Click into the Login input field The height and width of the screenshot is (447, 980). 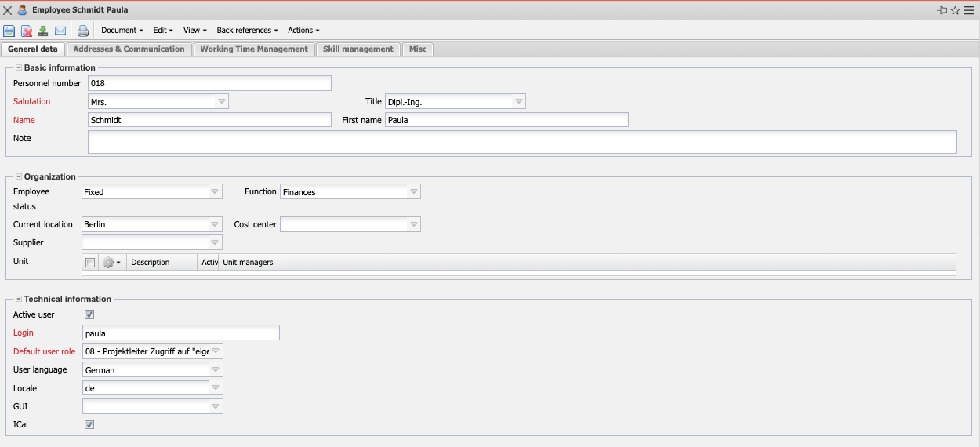(180, 333)
